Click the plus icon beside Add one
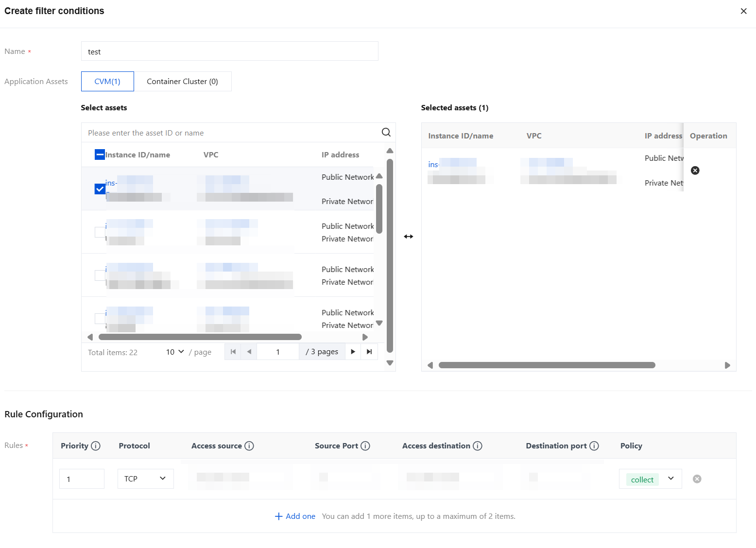This screenshot has width=756, height=548. point(279,516)
